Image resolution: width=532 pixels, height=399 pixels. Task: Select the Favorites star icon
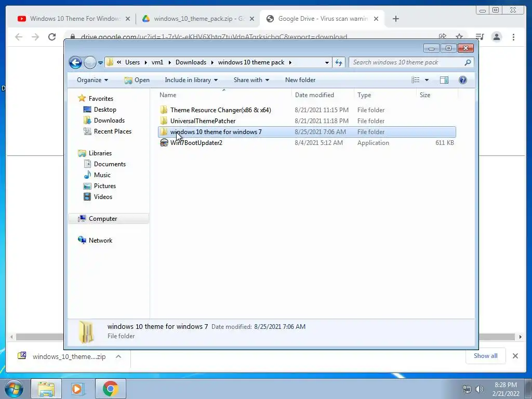(x=82, y=98)
